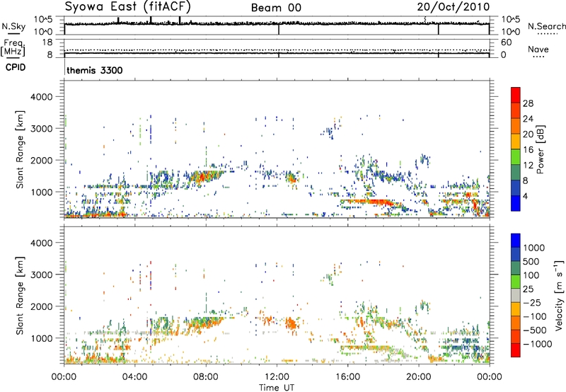Image resolution: width=566 pixels, height=392 pixels.
Task: Click the velocity panel 'Slant Range [km]' label
Action: pyautogui.click(x=20, y=296)
